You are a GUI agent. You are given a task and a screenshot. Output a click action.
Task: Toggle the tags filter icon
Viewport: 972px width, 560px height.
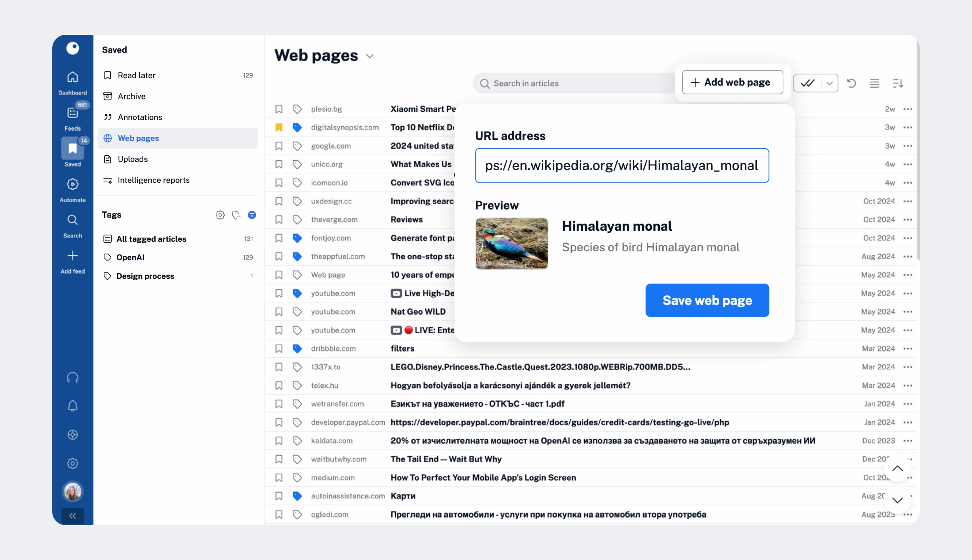coord(252,215)
